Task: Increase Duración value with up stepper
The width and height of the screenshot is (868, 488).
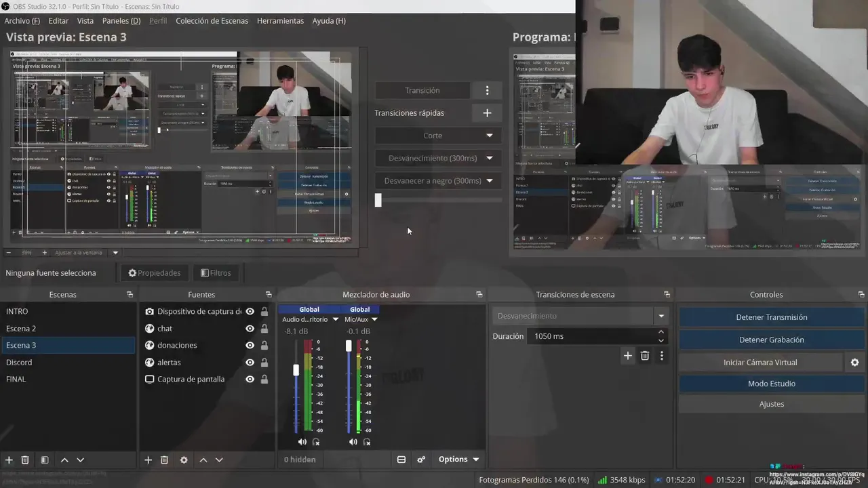Action: (661, 332)
